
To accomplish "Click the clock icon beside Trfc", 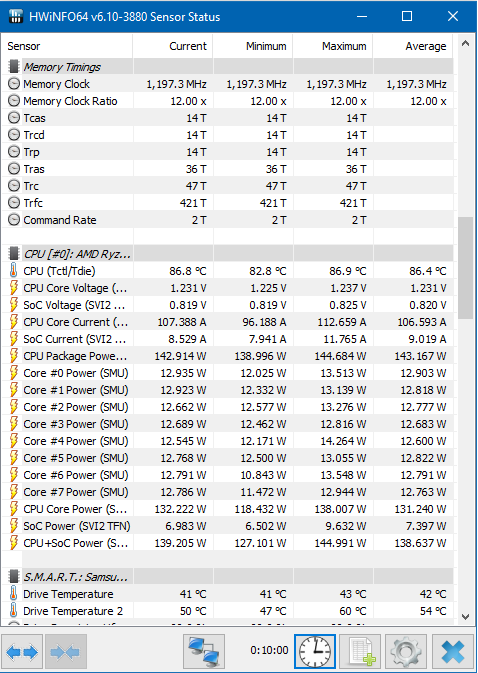I will point(14,203).
